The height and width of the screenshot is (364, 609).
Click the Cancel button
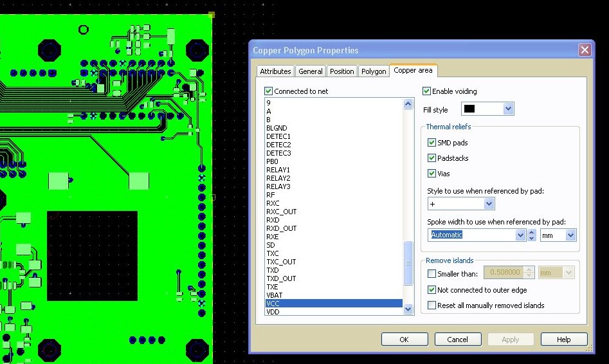(x=458, y=340)
